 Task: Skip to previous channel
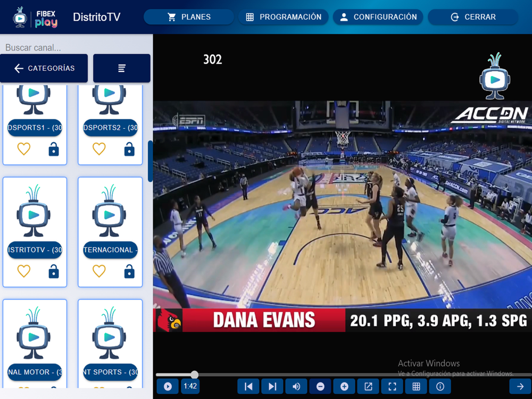(248, 386)
